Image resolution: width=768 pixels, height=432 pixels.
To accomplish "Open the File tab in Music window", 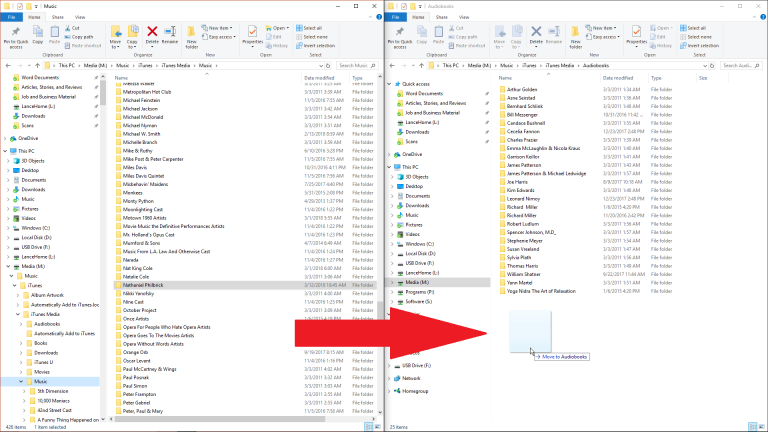I will coord(11,17).
